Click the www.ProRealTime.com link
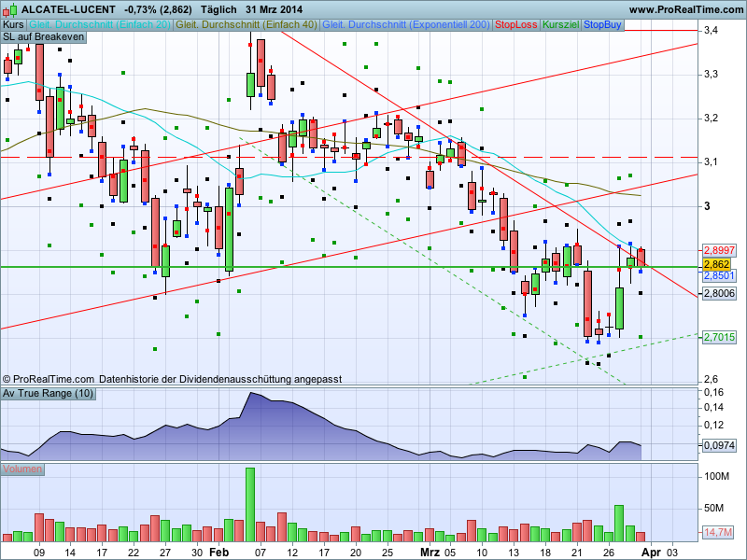The width and height of the screenshot is (747, 560). coord(686,9)
